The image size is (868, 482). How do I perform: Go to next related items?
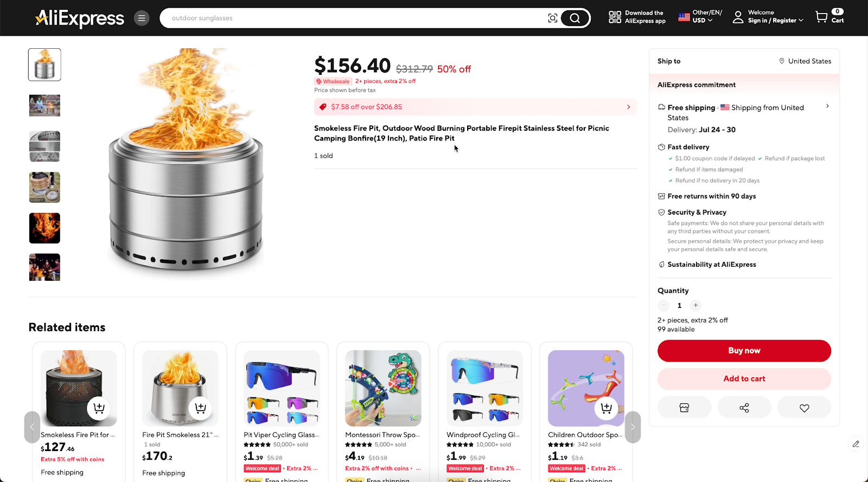click(633, 427)
